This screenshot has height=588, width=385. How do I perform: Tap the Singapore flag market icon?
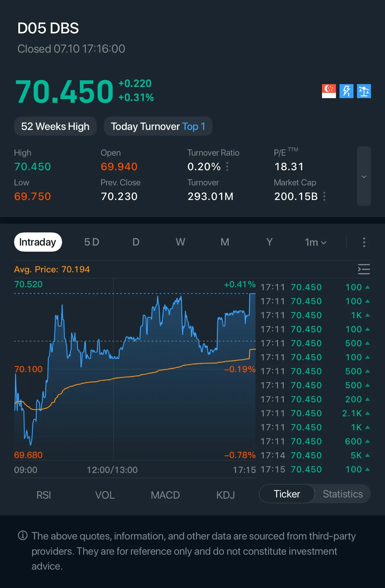329,91
